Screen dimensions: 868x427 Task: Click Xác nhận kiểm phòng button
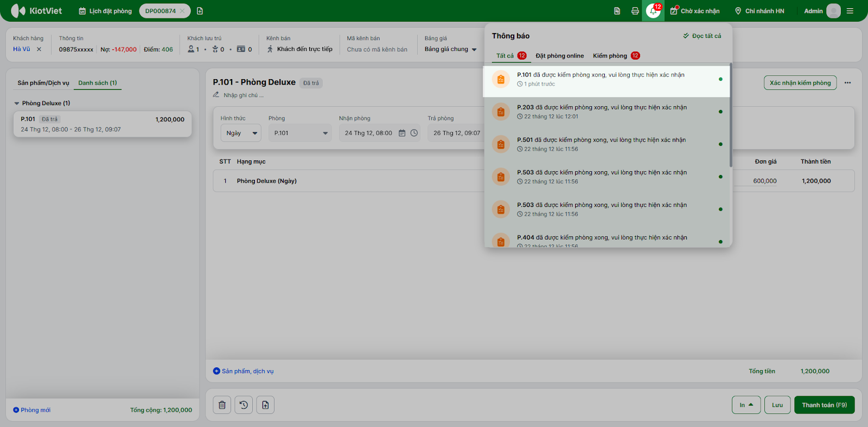click(800, 83)
